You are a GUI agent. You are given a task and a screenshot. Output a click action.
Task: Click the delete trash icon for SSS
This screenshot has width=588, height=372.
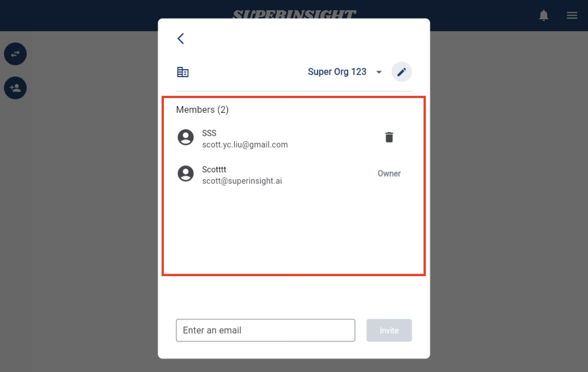click(x=388, y=137)
